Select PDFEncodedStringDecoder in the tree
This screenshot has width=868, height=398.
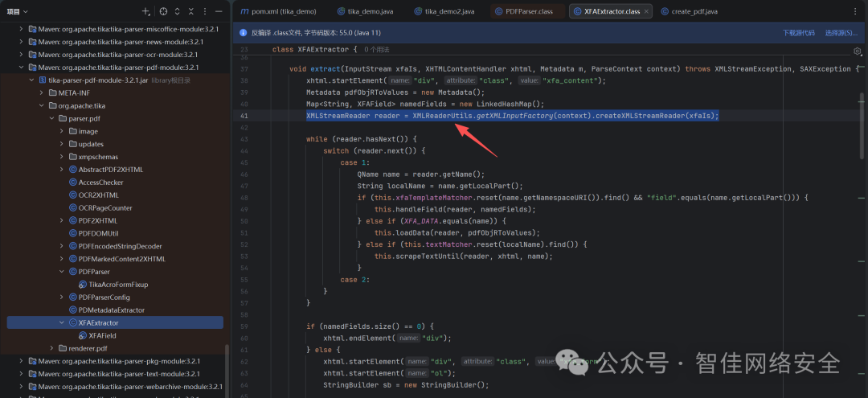click(120, 246)
